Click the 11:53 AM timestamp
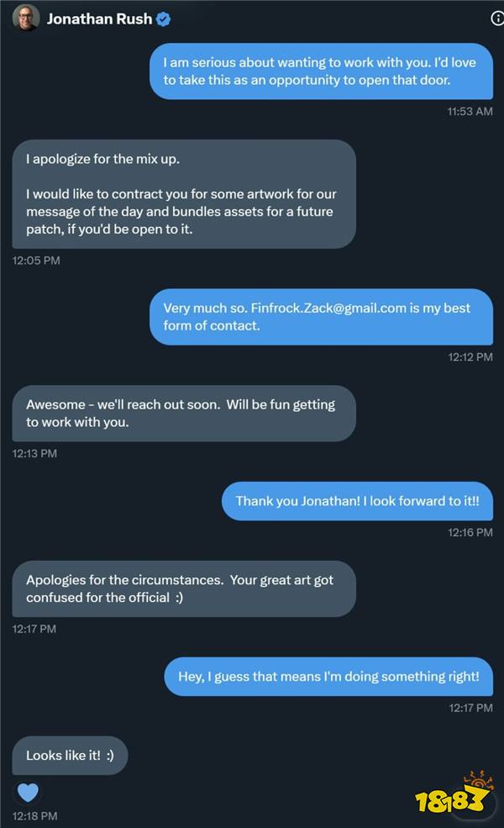This screenshot has width=504, height=828. pos(470,111)
